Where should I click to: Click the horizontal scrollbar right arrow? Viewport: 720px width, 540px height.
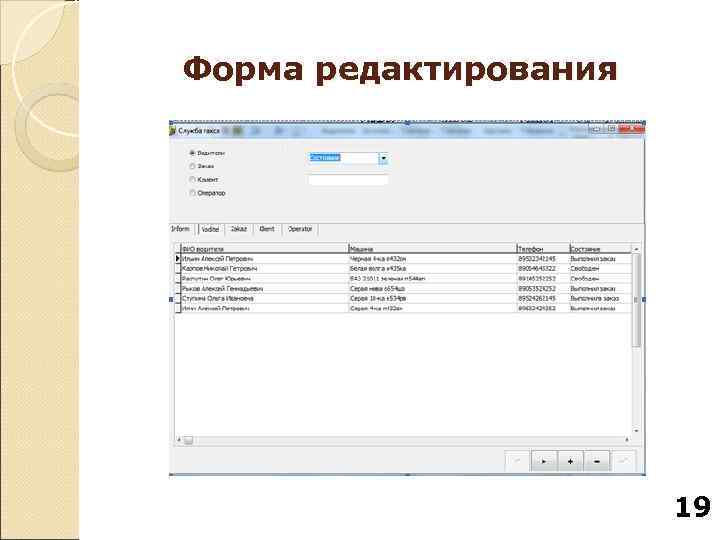(627, 440)
